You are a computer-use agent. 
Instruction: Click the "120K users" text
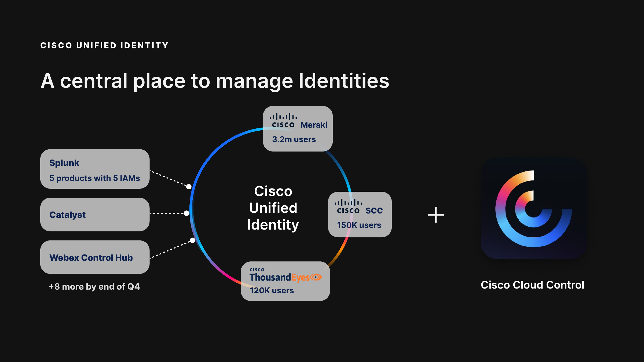pos(272,291)
